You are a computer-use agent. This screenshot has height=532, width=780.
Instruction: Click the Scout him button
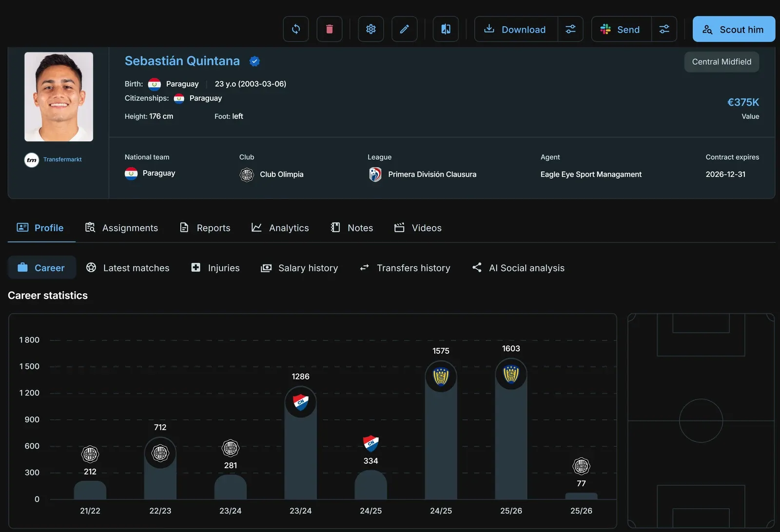coord(734,29)
